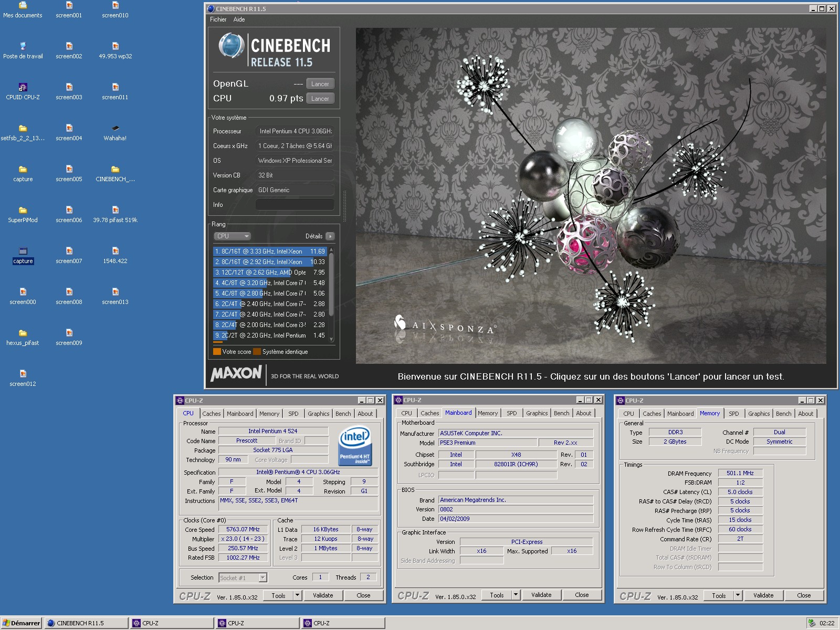Click the Démarrer start button

pos(22,623)
